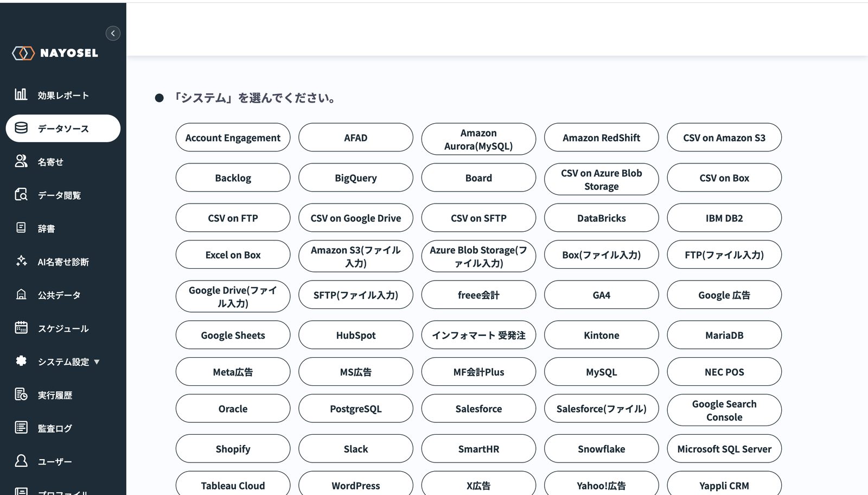
Task: Choose Snowflake
Action: (x=601, y=449)
